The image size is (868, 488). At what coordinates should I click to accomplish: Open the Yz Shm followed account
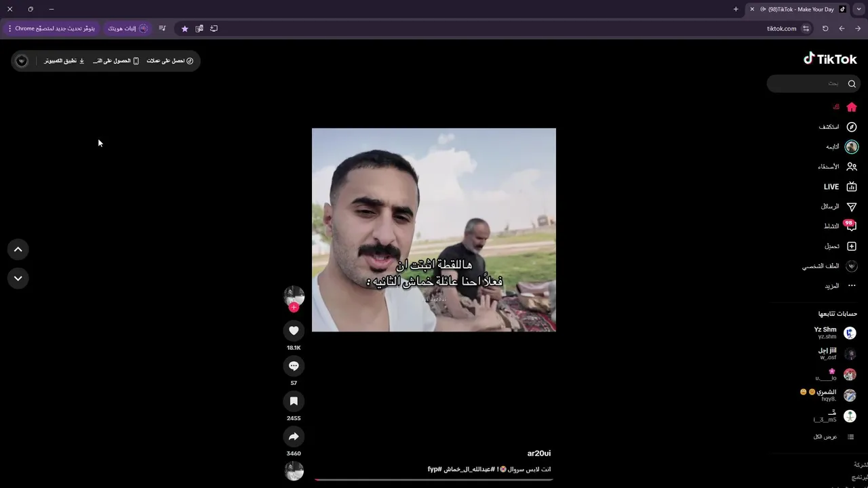pos(835,333)
